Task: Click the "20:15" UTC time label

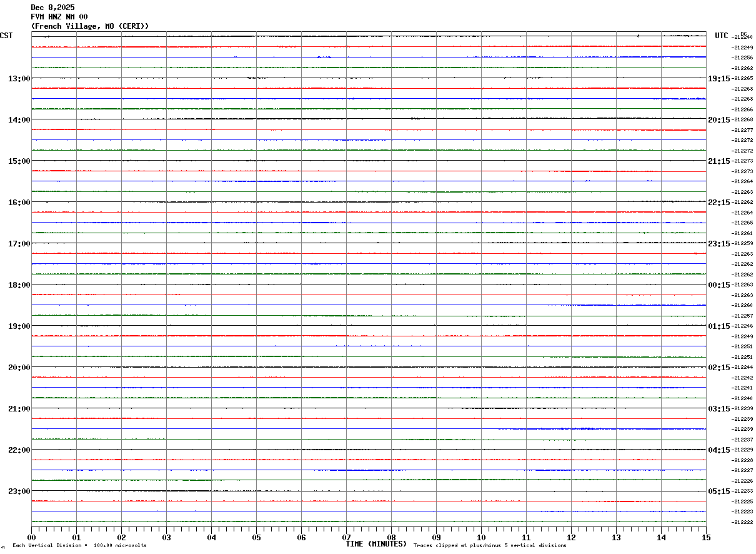Action: pyautogui.click(x=719, y=120)
